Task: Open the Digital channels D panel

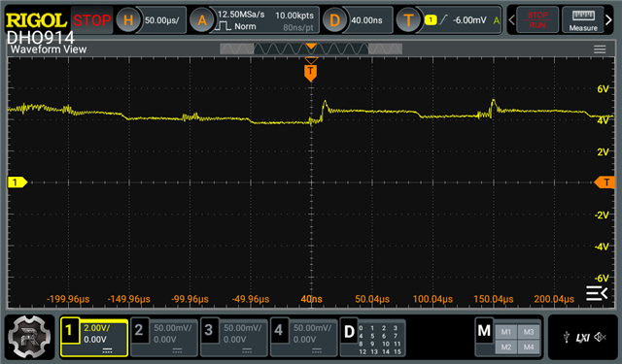Action: [x=373, y=338]
